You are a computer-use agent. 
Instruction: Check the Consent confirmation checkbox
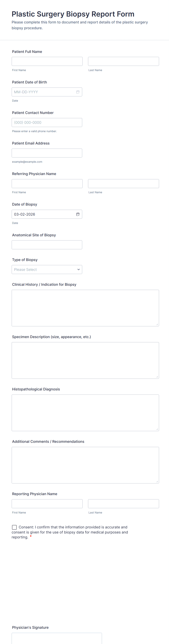14,527
